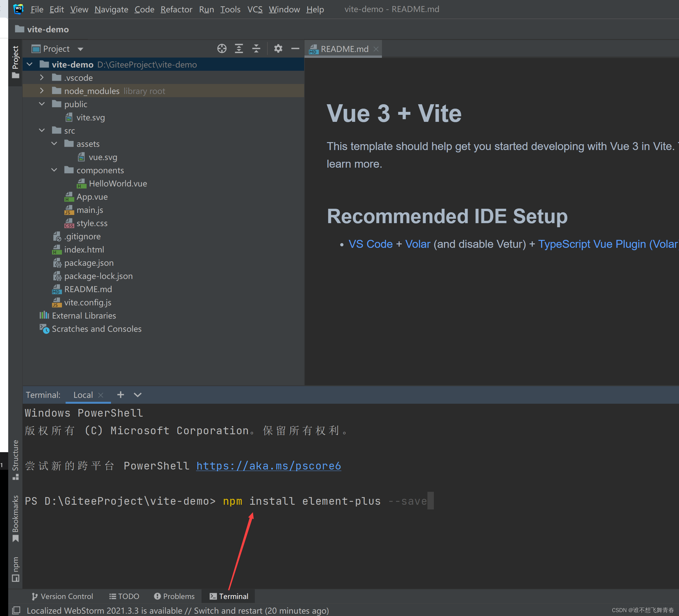Screen dimensions: 679x616
Task: Open Version Control tool window
Action: pos(62,596)
